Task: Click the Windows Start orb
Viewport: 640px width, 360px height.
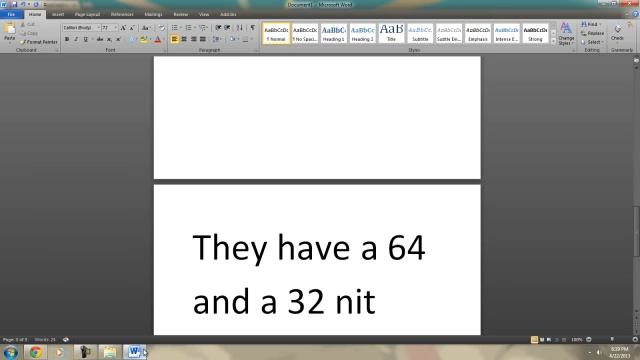Action: click(x=11, y=352)
